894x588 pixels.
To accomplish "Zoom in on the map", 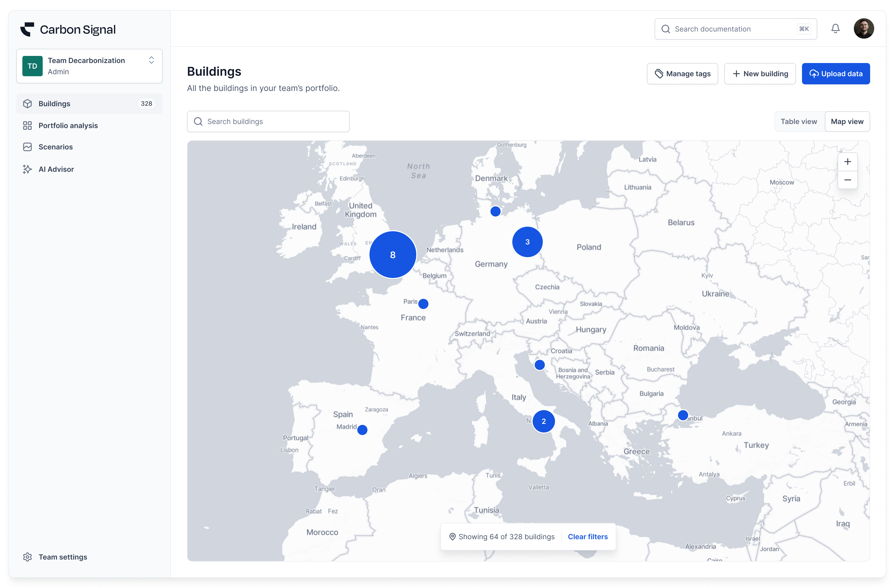I will (x=847, y=162).
